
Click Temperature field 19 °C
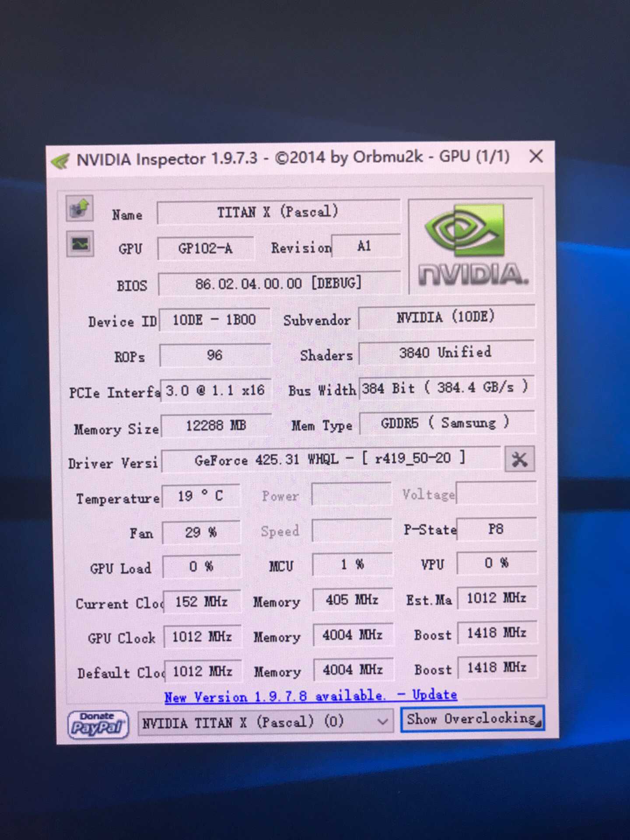(x=201, y=496)
